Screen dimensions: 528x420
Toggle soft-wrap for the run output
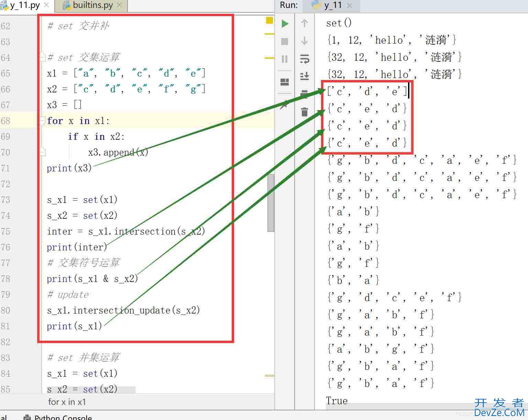coord(305,59)
